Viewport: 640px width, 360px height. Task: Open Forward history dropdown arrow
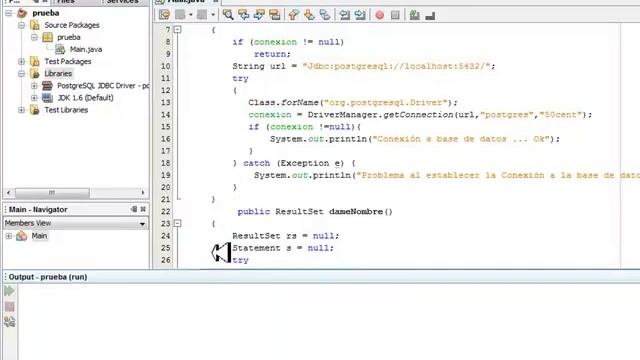pyautogui.click(x=213, y=15)
